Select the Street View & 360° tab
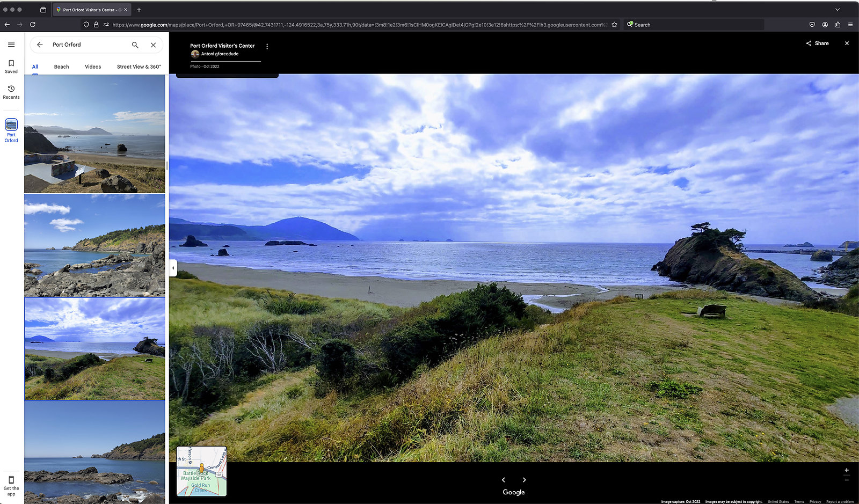Viewport: 859px width, 504px height. pyautogui.click(x=139, y=67)
